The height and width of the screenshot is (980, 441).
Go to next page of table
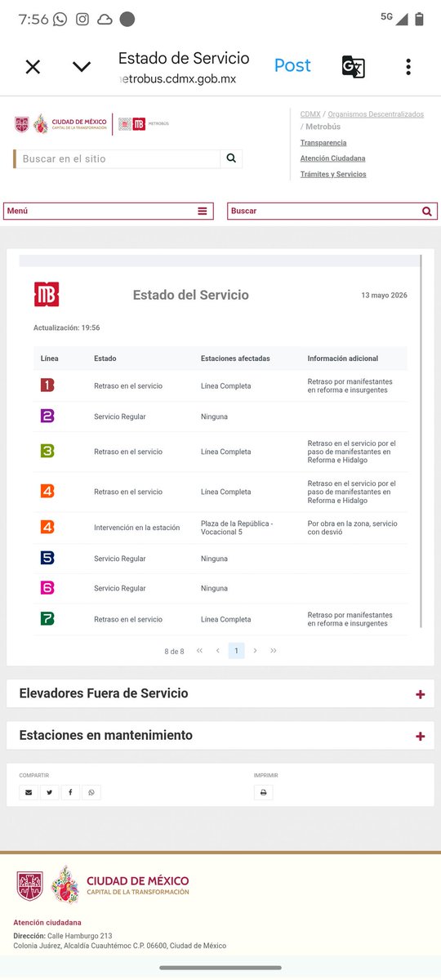(x=255, y=651)
